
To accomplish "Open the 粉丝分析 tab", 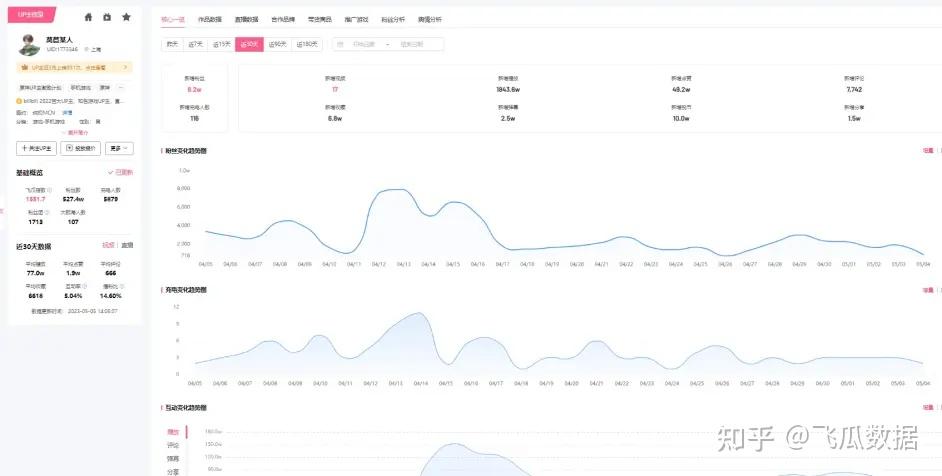I will [393, 19].
